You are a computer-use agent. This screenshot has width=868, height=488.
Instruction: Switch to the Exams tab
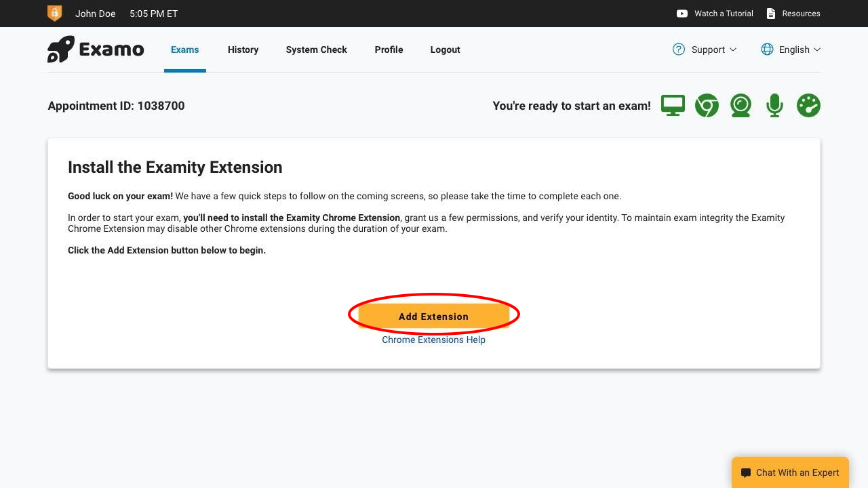click(x=185, y=49)
